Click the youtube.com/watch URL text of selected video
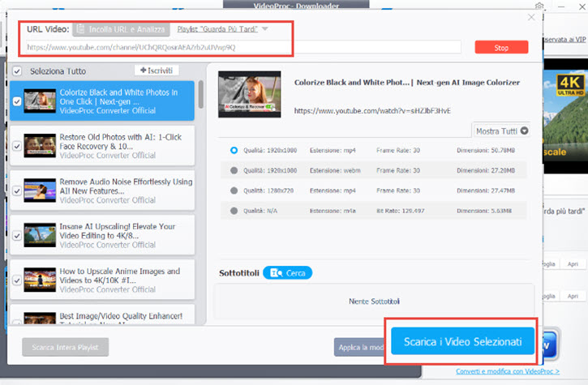 [372, 110]
